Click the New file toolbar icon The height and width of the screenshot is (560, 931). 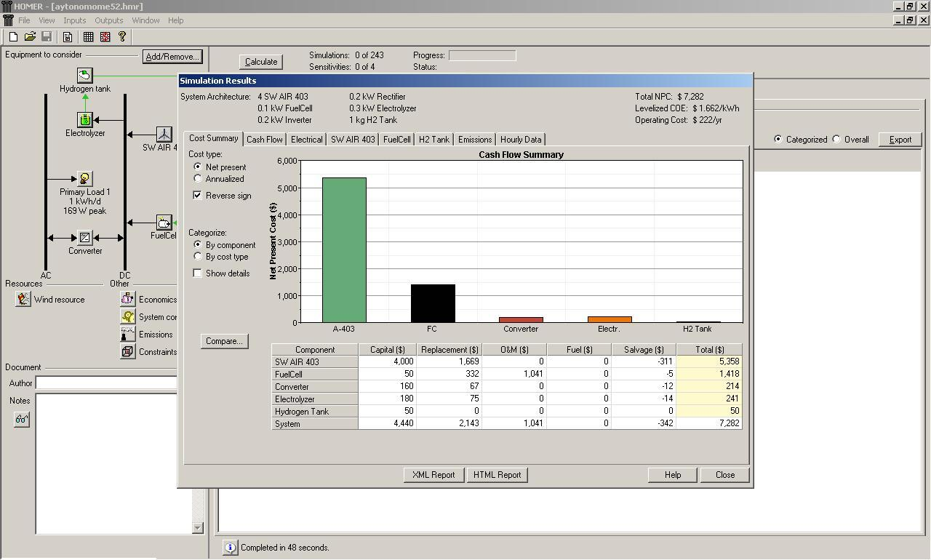pyautogui.click(x=13, y=36)
